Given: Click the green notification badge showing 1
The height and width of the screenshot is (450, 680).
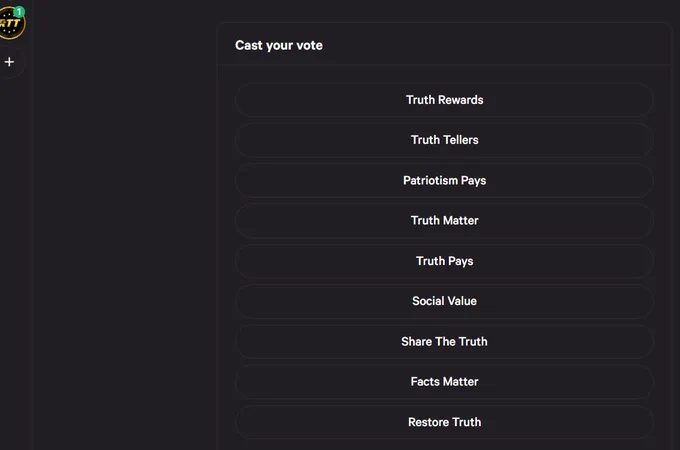Looking at the screenshot, I should 19,12.
